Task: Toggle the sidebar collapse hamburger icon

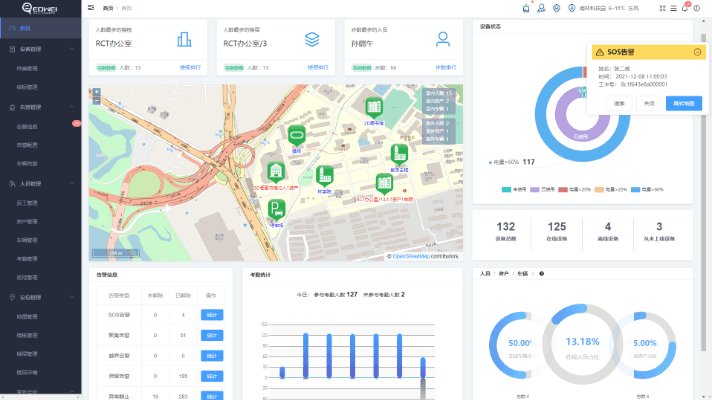Action: [91, 8]
